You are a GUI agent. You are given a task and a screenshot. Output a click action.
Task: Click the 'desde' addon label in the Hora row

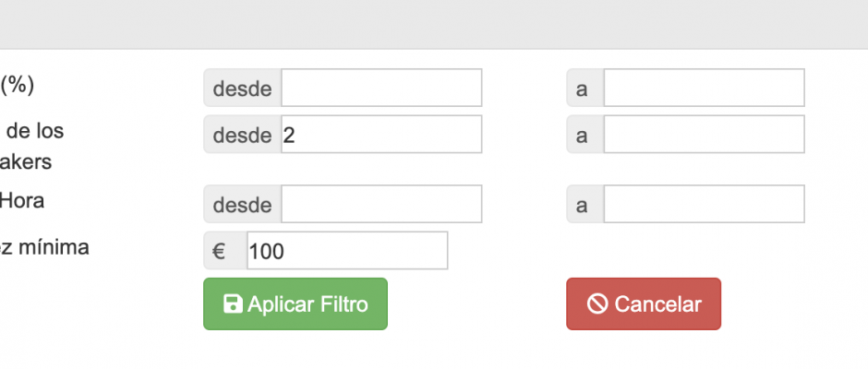tap(243, 204)
